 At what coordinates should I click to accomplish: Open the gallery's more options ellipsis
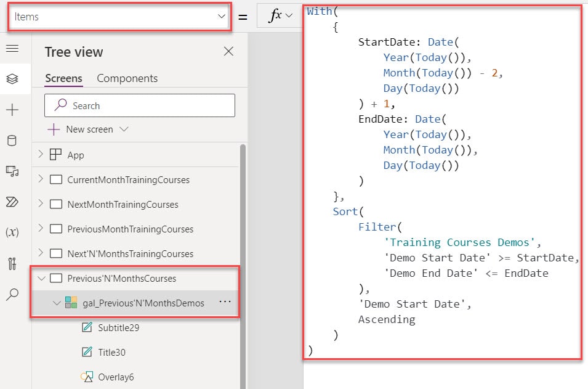pyautogui.click(x=225, y=302)
